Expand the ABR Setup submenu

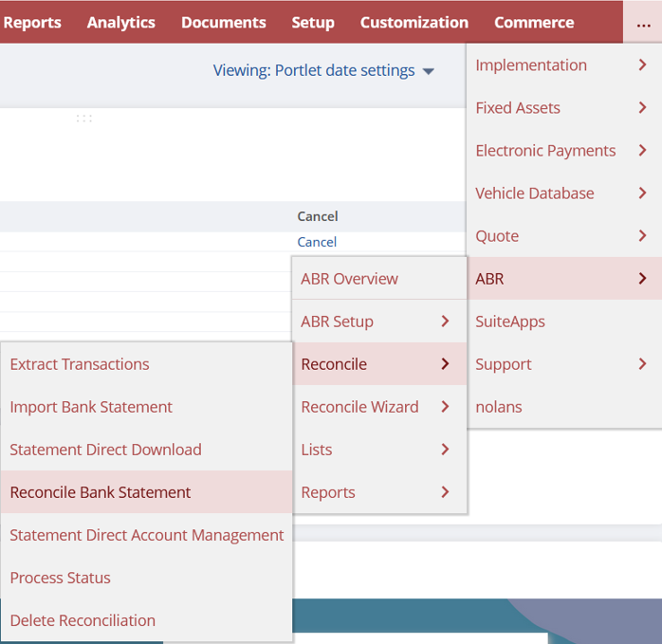click(x=378, y=322)
